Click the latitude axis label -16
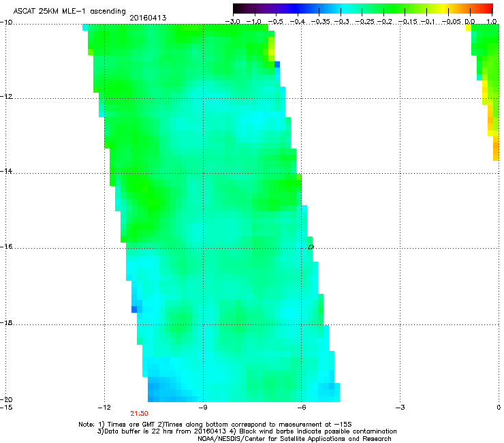Image resolution: width=504 pixels, height=443 pixels. tap(5, 247)
